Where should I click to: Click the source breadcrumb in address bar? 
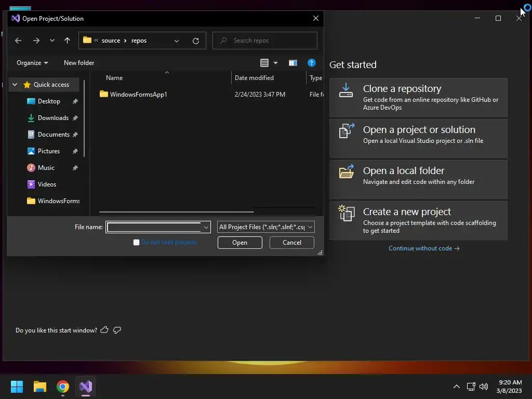pyautogui.click(x=111, y=41)
